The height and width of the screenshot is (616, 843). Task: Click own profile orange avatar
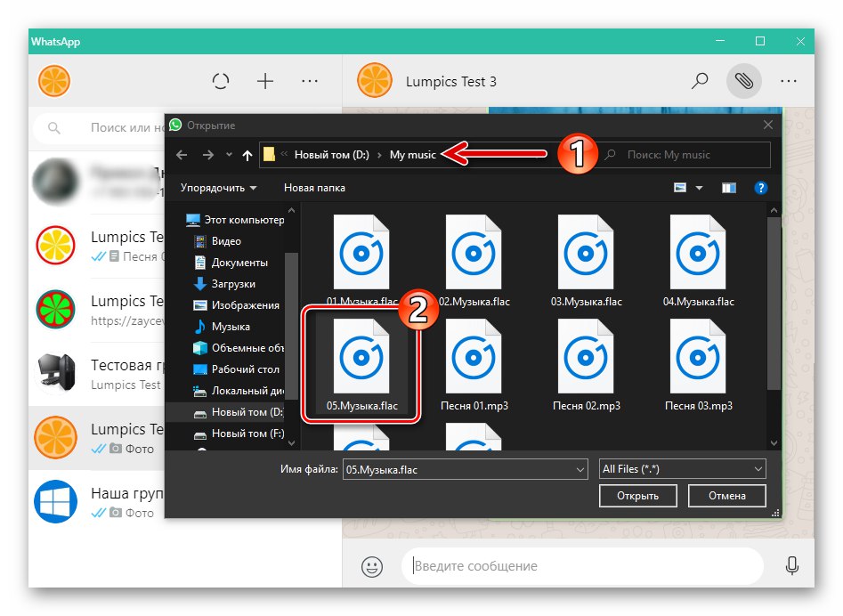coord(54,81)
